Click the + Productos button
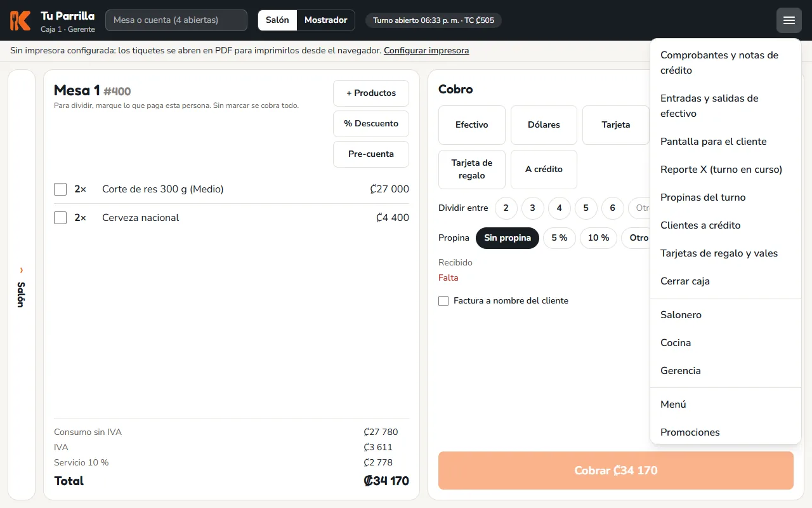 tap(371, 93)
